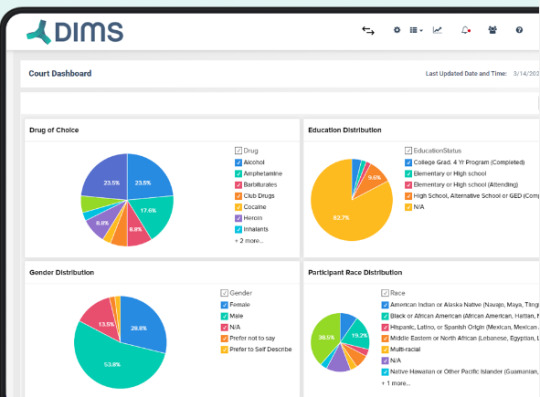Select the 53.8% Male pie slice
Viewport: 540px width, 397px height.
click(x=112, y=364)
